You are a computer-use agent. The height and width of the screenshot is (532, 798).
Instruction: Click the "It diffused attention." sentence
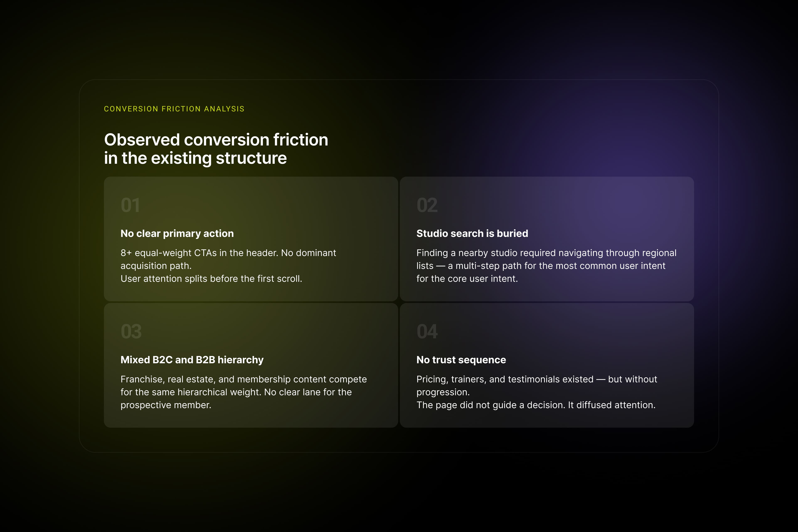pos(611,405)
